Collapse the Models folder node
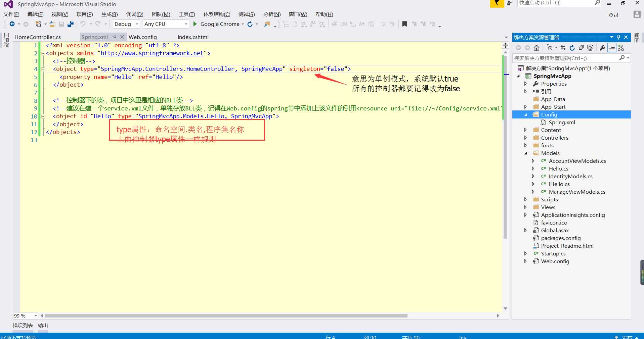Image resolution: width=644 pixels, height=339 pixels. click(526, 153)
